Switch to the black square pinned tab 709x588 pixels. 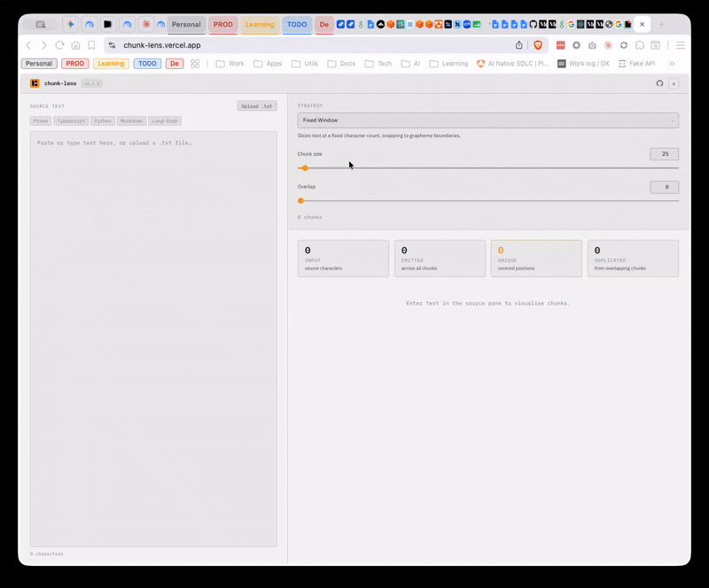pyautogui.click(x=107, y=25)
